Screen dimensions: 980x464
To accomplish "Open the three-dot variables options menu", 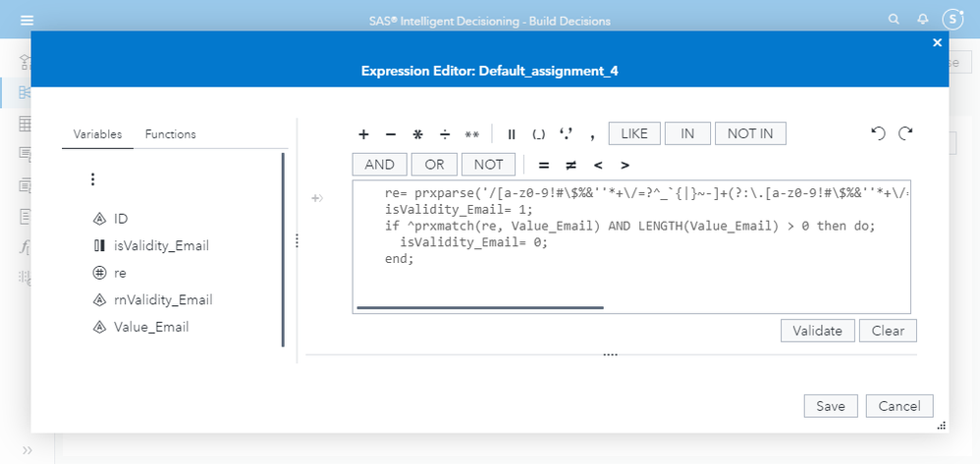I will [93, 180].
